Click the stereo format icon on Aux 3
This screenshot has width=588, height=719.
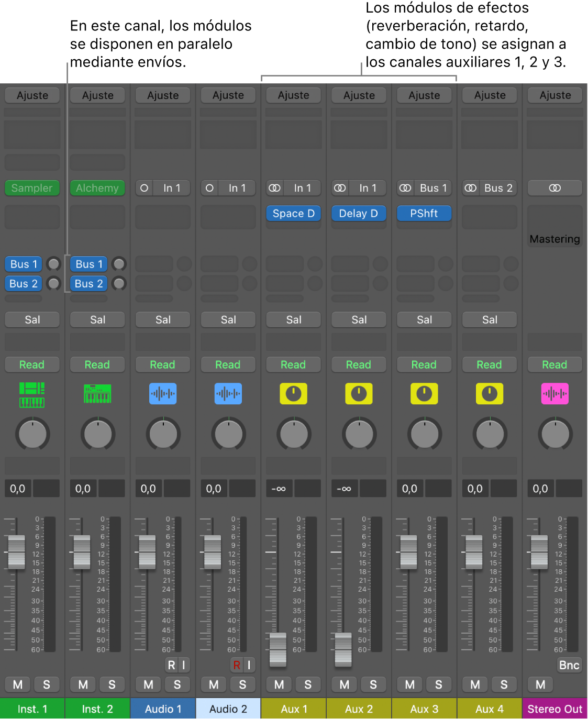click(x=405, y=188)
